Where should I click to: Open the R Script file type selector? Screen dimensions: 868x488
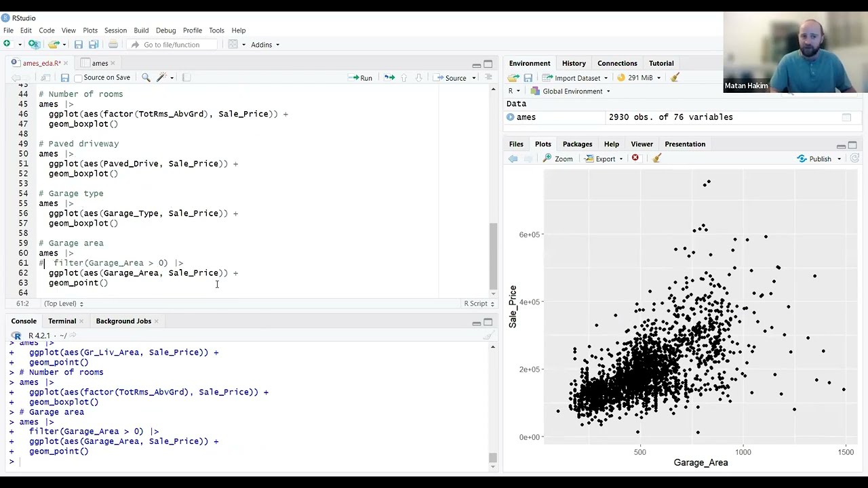point(479,304)
